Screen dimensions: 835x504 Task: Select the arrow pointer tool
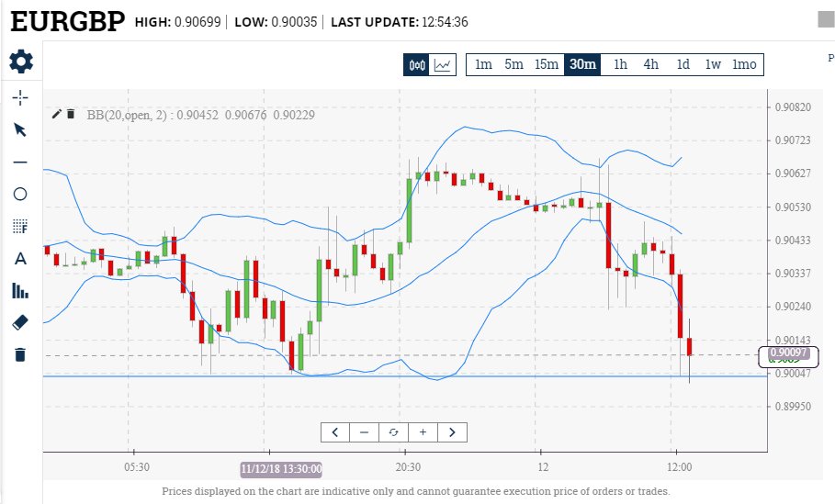[x=20, y=129]
